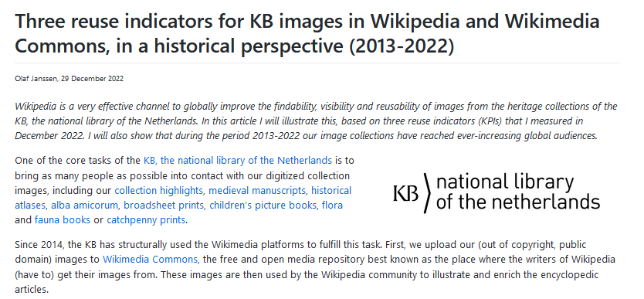Click the paragraph beginning 'Since 2014, the KB'
This screenshot has width=644, height=299.
[x=315, y=267]
